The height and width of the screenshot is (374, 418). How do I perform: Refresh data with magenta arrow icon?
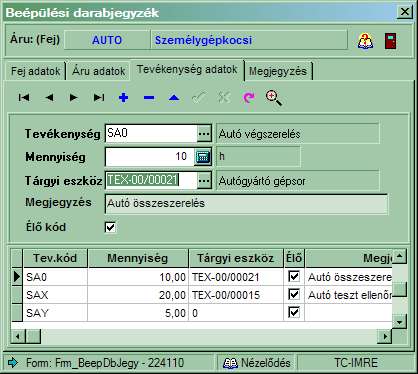point(249,98)
